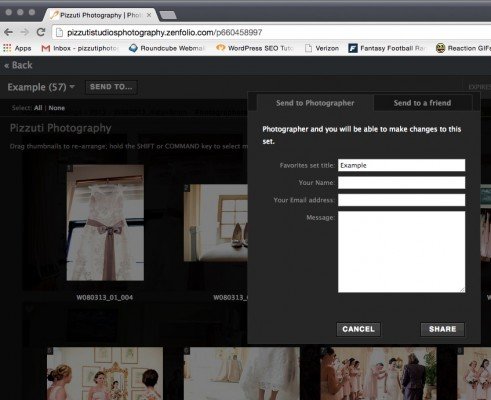The width and height of the screenshot is (491, 400).
Task: Reload the page with refresh icon
Action: [41, 32]
